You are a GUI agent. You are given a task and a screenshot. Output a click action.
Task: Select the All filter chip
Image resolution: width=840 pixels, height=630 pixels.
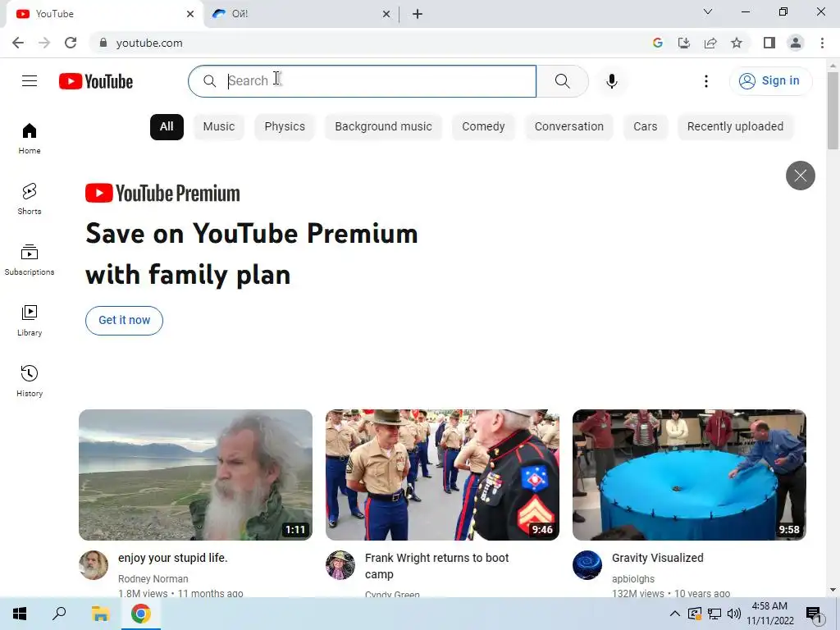167,126
